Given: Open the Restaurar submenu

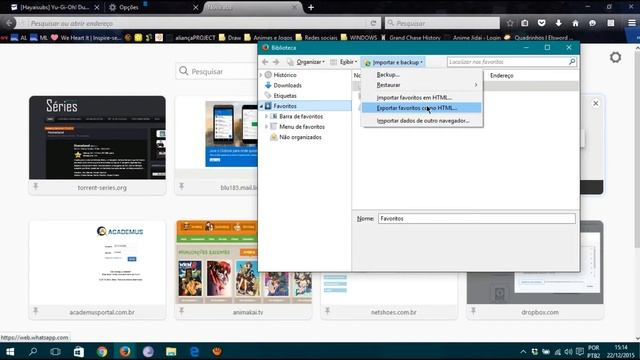Looking at the screenshot, I should coord(421,85).
